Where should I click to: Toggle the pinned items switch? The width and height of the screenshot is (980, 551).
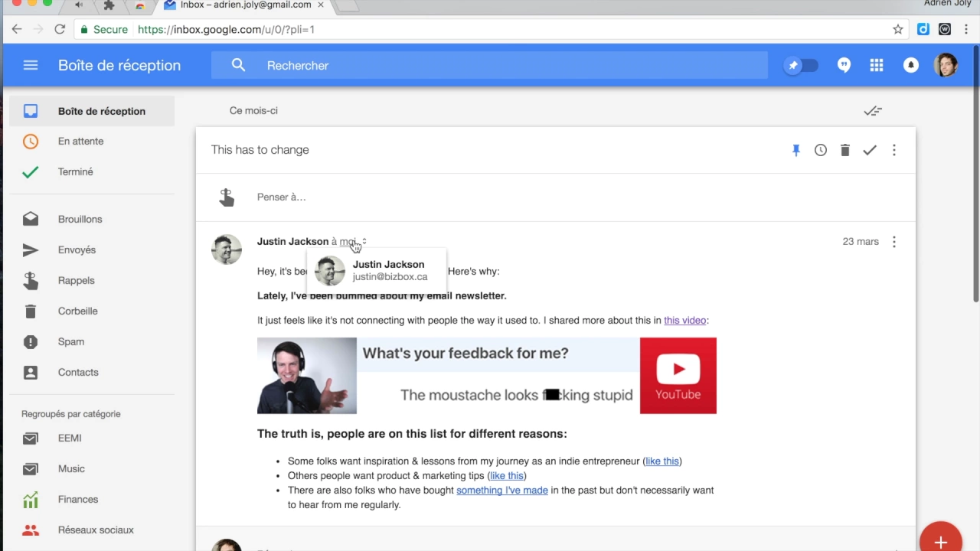[802, 65]
